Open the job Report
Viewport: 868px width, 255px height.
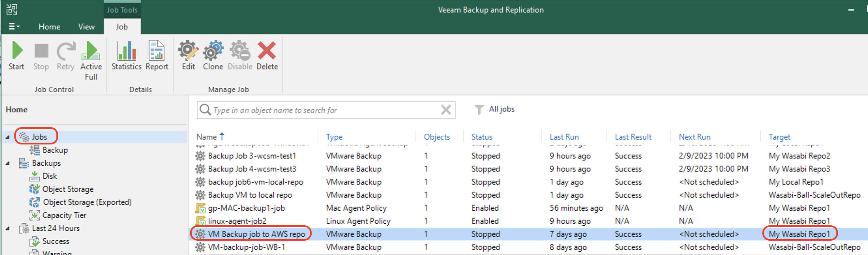(x=157, y=55)
